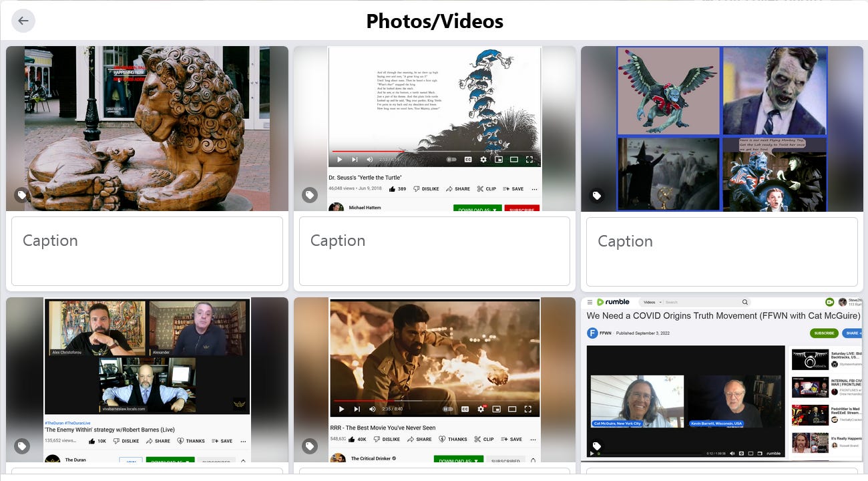Add caption under flying monkey collage
Viewport: 868px width, 481px height.
click(722, 251)
